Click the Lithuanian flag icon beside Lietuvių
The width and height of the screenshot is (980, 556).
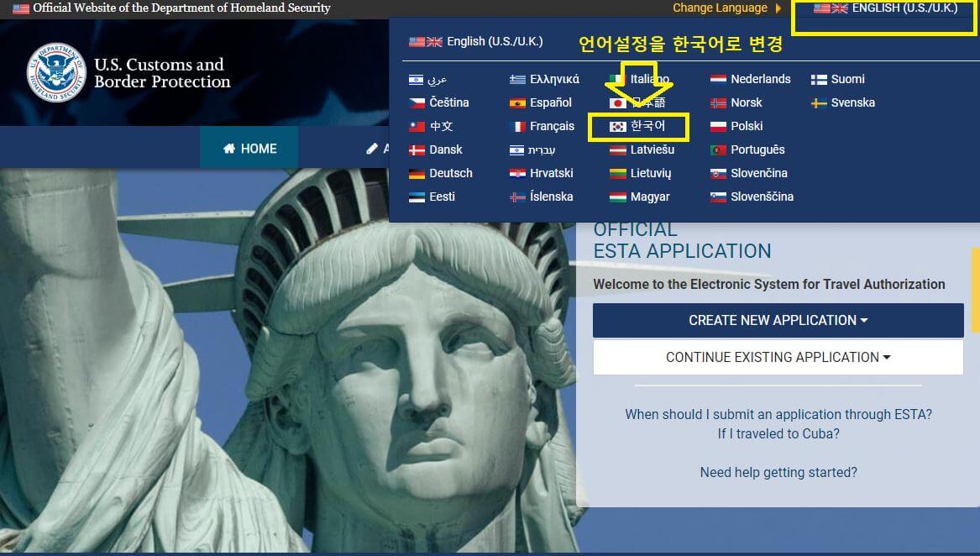617,174
